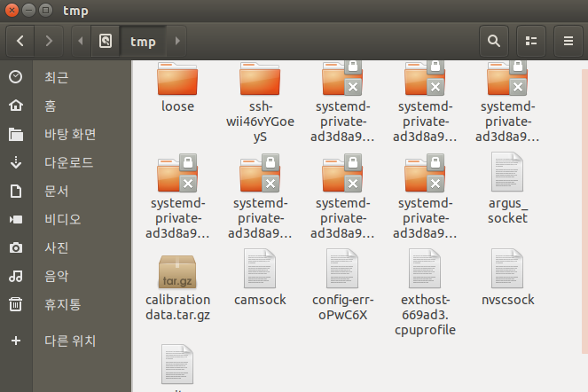Click the config-err-oPwC6X name label

point(342,307)
